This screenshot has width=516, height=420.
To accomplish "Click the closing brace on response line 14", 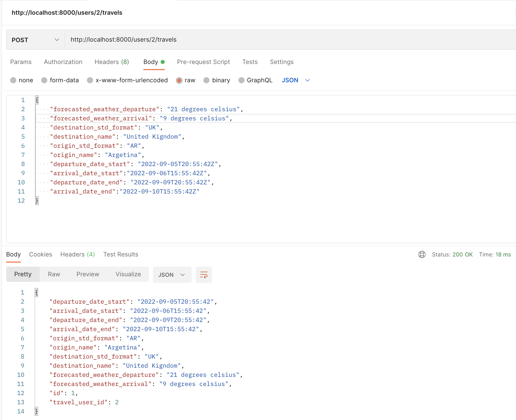I will pos(37,411).
